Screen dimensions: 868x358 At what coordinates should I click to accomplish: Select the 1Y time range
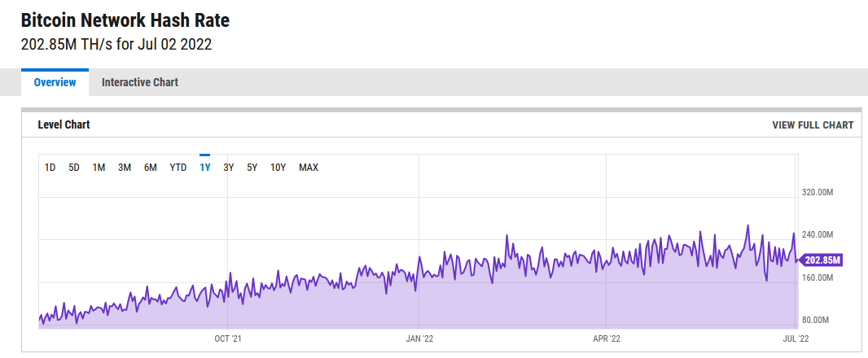click(x=205, y=167)
